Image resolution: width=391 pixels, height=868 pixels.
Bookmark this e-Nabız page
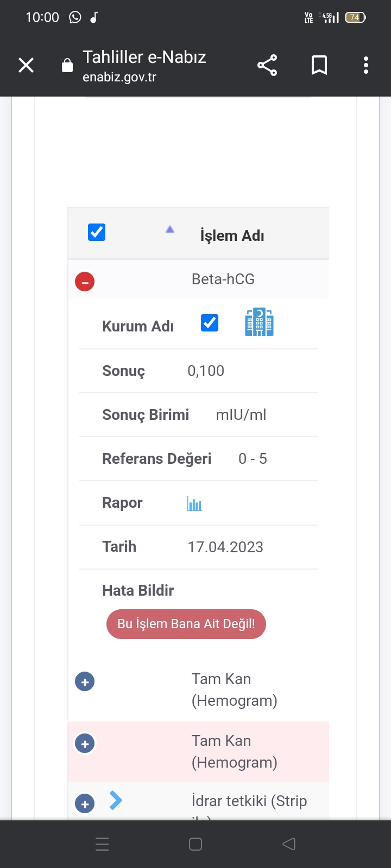(319, 65)
